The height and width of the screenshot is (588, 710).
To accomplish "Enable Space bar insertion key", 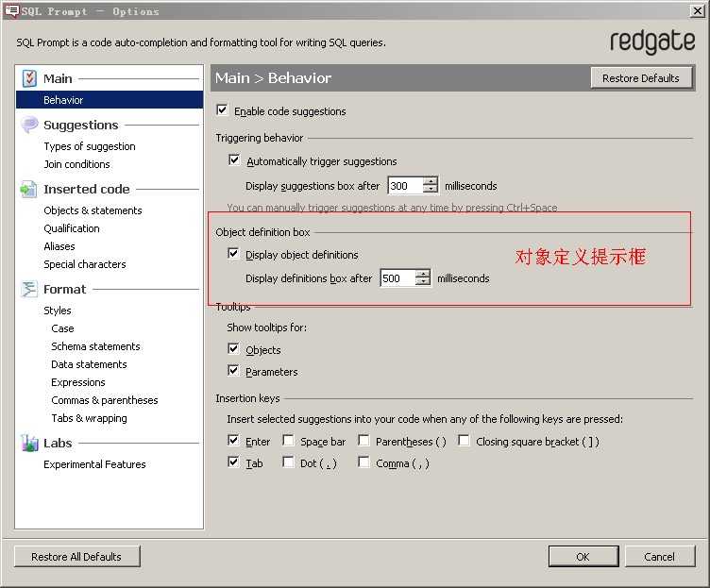I will tap(288, 441).
